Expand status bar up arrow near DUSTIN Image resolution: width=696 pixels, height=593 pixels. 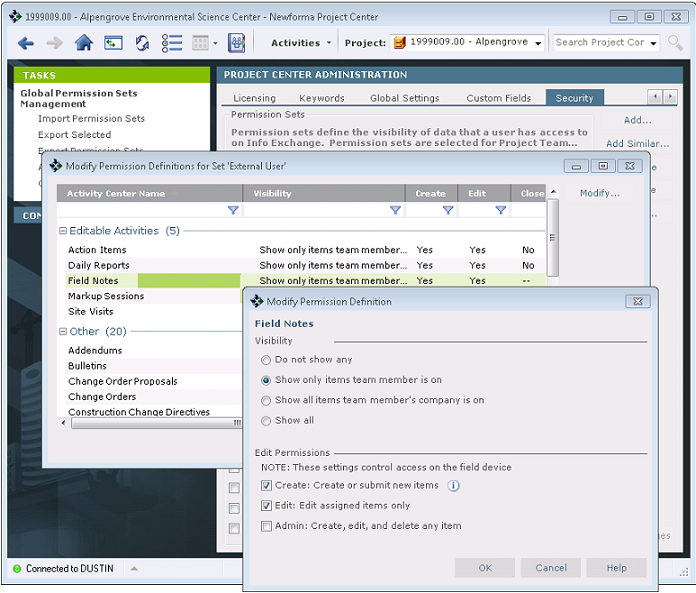(134, 569)
